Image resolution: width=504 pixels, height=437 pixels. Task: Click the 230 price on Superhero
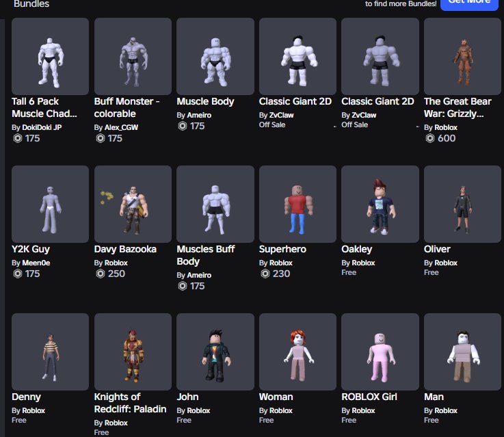tap(281, 274)
